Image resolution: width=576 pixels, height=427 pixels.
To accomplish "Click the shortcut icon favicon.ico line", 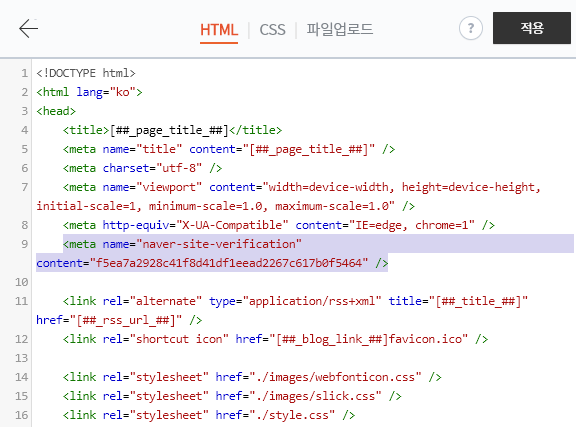I will point(276,339).
